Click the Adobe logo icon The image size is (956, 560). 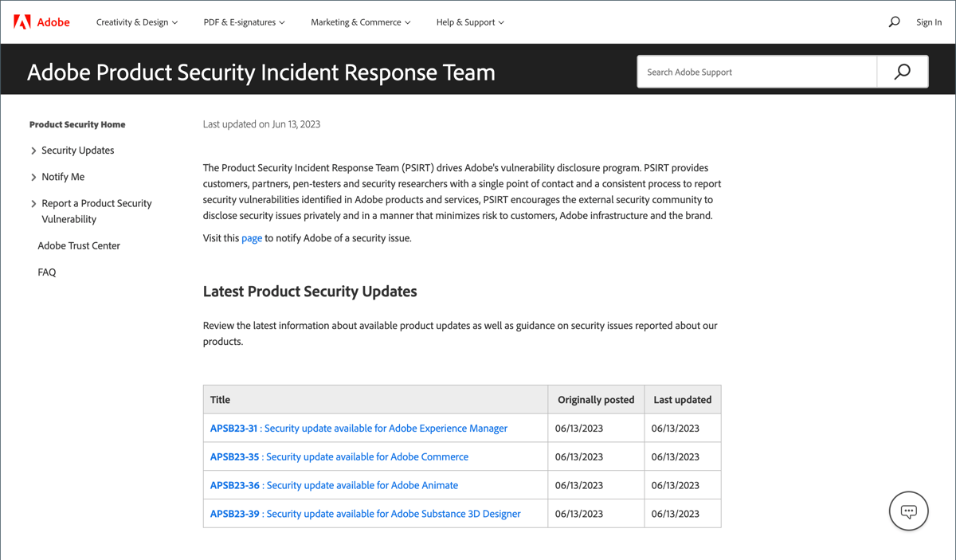point(22,22)
